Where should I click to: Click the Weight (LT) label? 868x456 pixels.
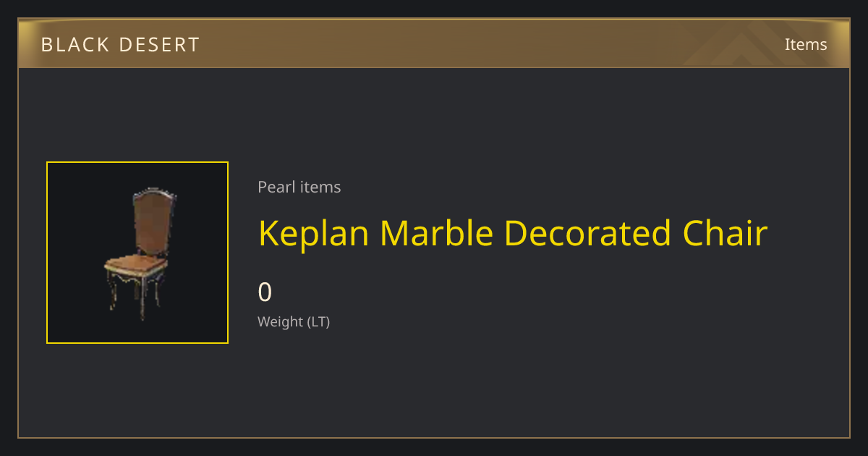(x=294, y=321)
